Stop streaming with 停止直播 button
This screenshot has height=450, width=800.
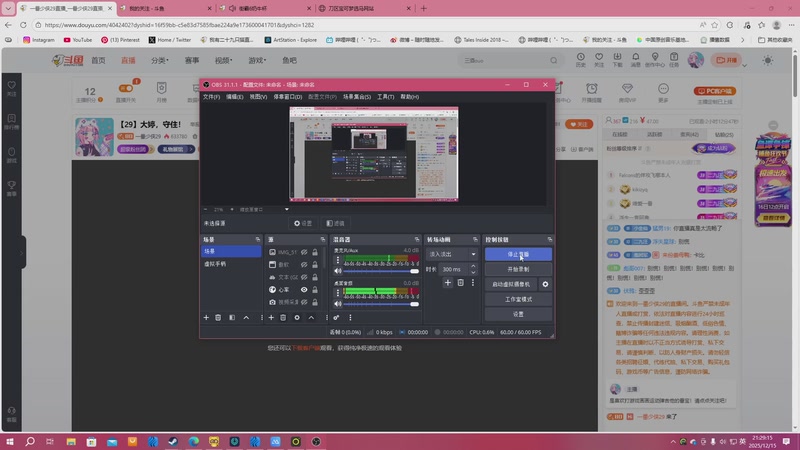(x=518, y=254)
